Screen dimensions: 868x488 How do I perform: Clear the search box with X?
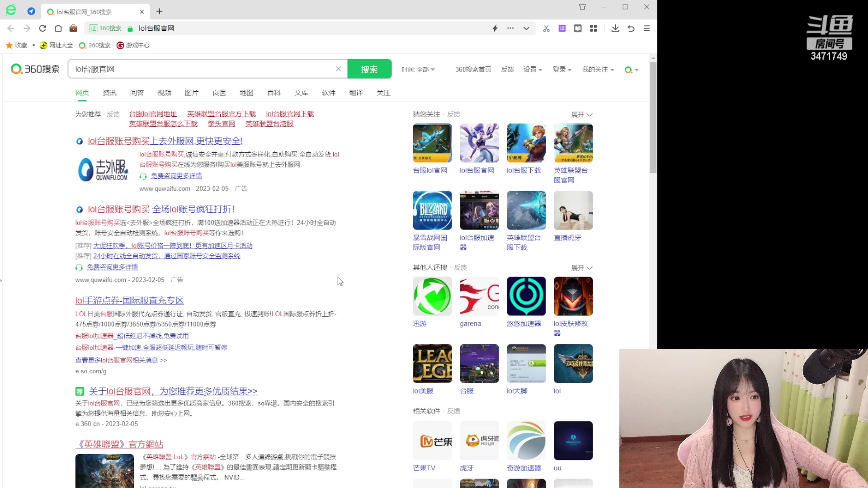[x=338, y=69]
